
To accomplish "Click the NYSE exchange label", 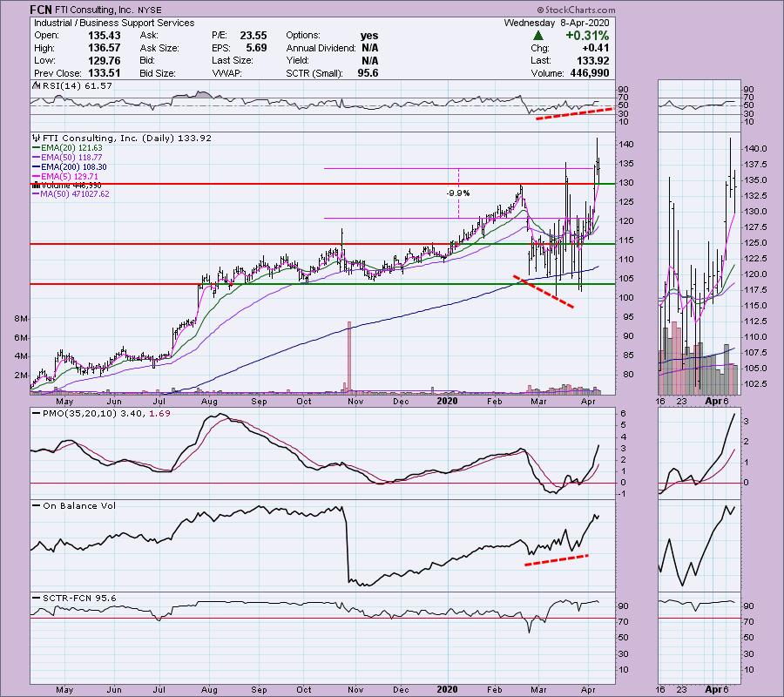I will (151, 10).
